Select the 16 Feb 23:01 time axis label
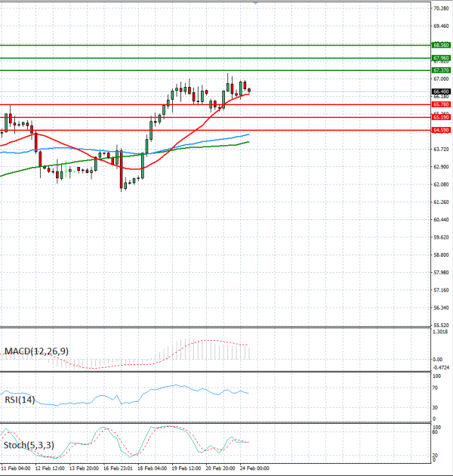Viewport: 453px width, 476px height. (x=118, y=468)
